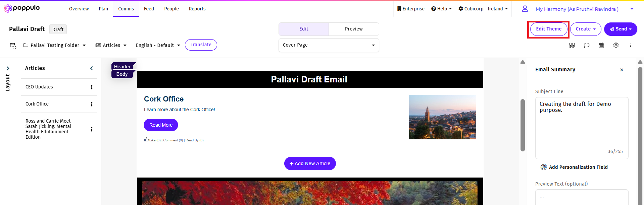The width and height of the screenshot is (644, 205).
Task: Collapse the Articles panel chevron
Action: (x=92, y=68)
